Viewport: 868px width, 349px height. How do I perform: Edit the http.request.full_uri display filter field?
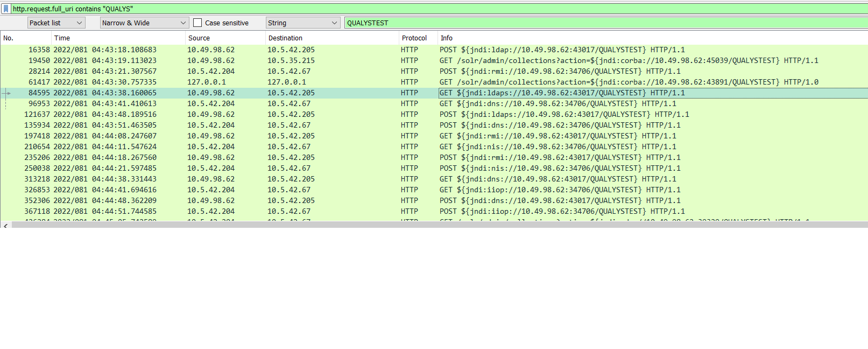pyautogui.click(x=439, y=9)
